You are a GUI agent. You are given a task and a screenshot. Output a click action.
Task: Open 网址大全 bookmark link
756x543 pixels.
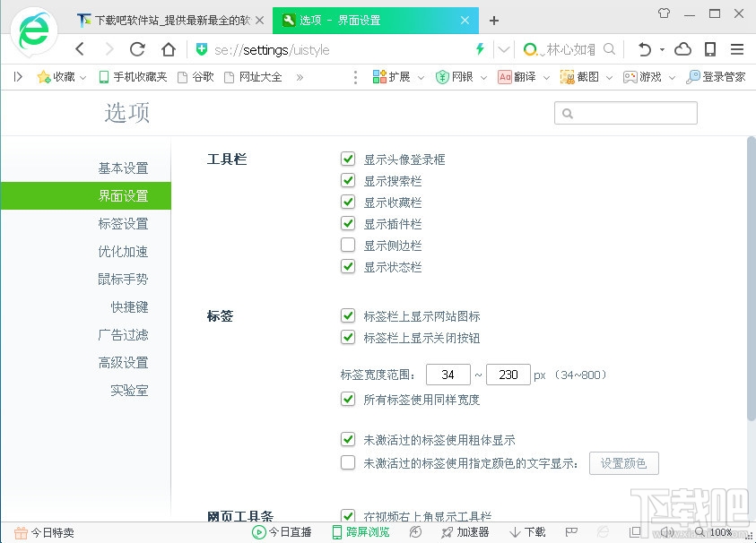click(x=253, y=77)
